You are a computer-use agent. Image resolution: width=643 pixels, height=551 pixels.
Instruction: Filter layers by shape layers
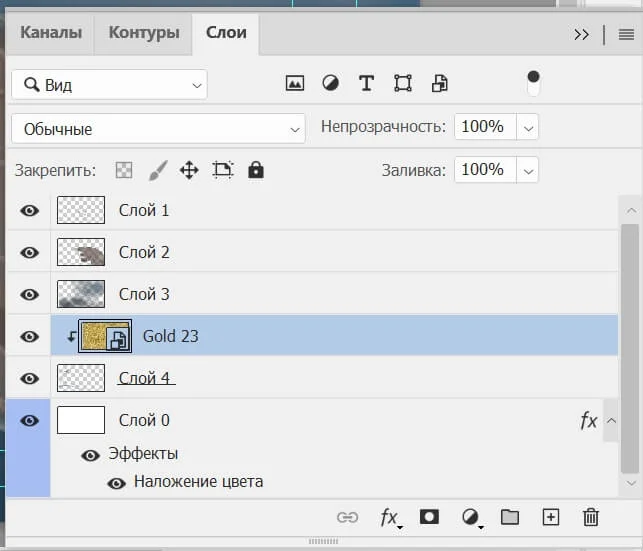coord(403,84)
